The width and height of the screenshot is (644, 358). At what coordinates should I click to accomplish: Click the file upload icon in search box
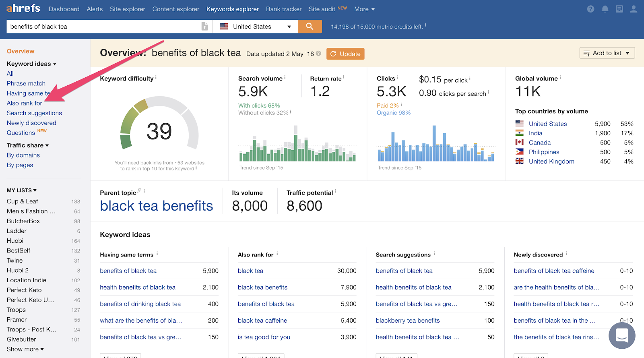(204, 27)
